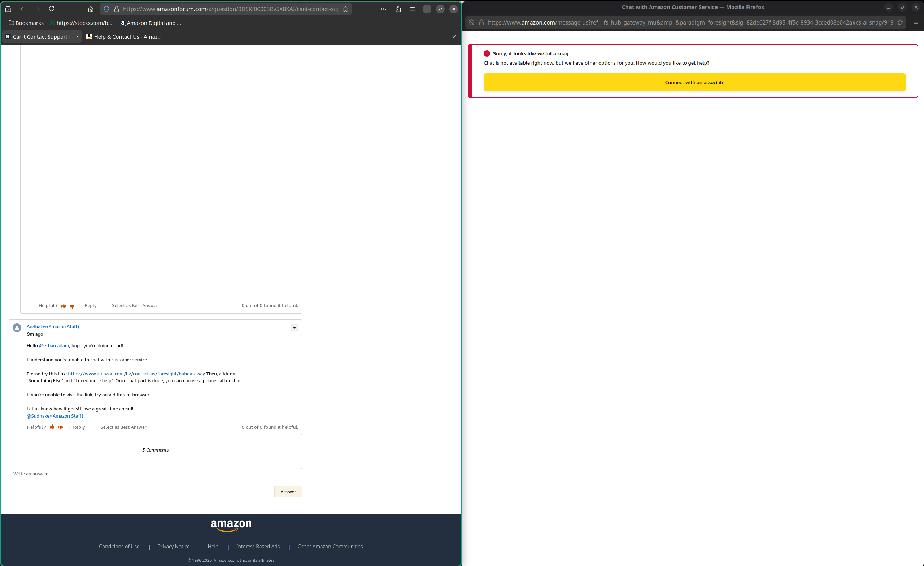This screenshot has width=924, height=566.
Task: Close the Can't Contact Support tab
Action: (x=77, y=36)
